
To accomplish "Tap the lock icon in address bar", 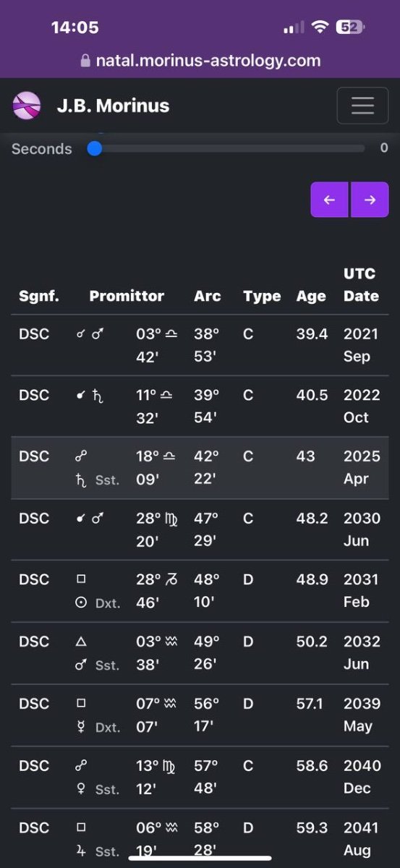I will [85, 61].
